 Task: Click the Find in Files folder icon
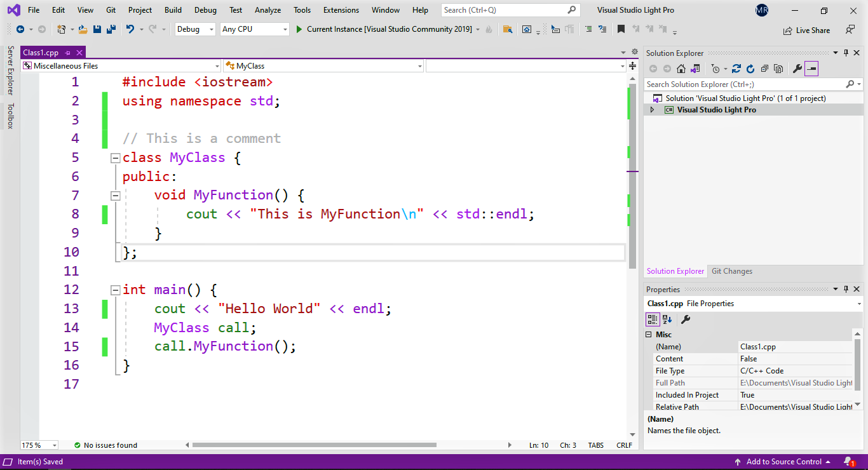click(x=507, y=29)
